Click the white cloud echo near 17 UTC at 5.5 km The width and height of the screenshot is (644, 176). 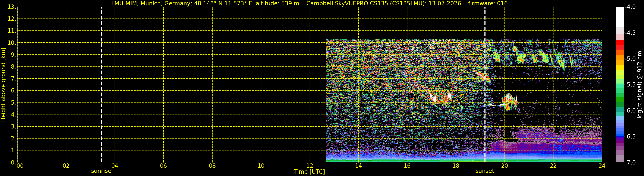pyautogui.click(x=440, y=97)
